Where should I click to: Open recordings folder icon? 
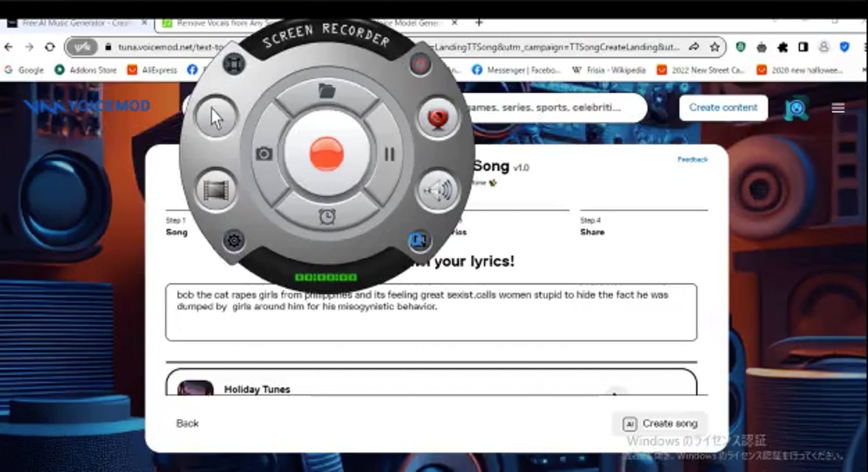click(x=327, y=90)
